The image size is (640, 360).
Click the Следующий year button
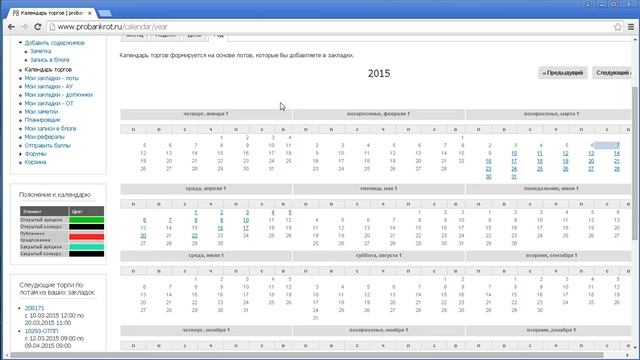click(612, 73)
